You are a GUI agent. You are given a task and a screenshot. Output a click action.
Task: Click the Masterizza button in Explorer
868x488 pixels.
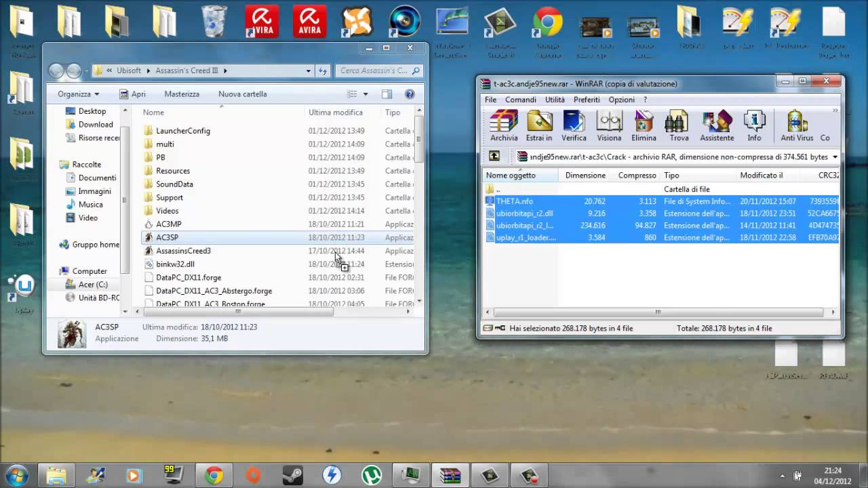click(x=182, y=94)
